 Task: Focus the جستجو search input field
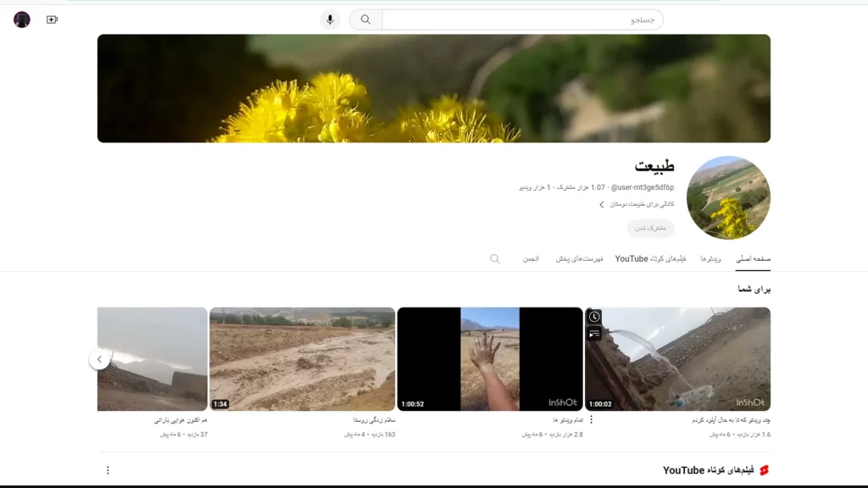pos(522,20)
